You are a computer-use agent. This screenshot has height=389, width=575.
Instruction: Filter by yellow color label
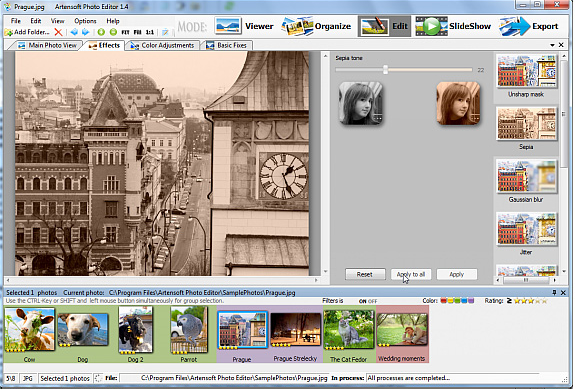(x=450, y=301)
